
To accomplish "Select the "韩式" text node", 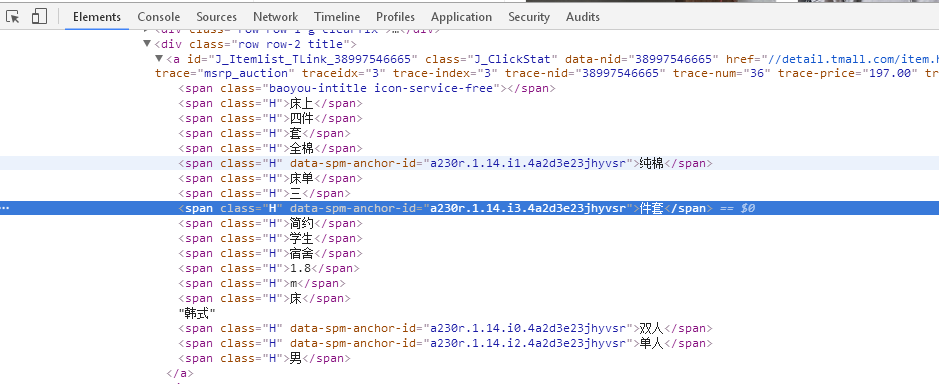I will pos(197,313).
